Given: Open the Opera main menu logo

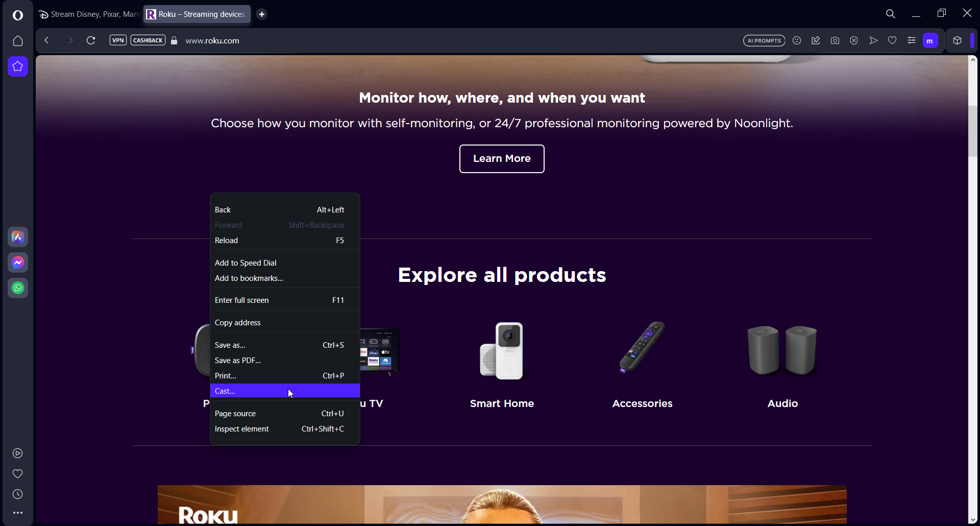Looking at the screenshot, I should pyautogui.click(x=18, y=15).
